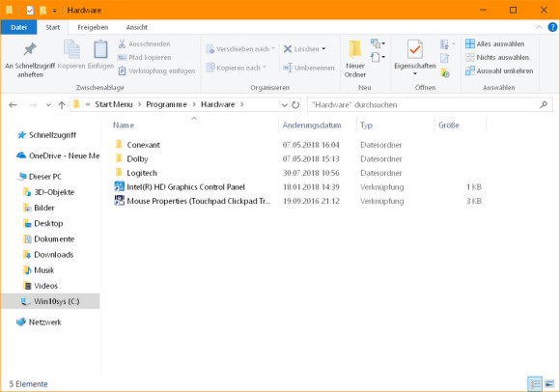The width and height of the screenshot is (560, 392).
Task: Click the refresh icon beside address bar
Action: tap(295, 105)
